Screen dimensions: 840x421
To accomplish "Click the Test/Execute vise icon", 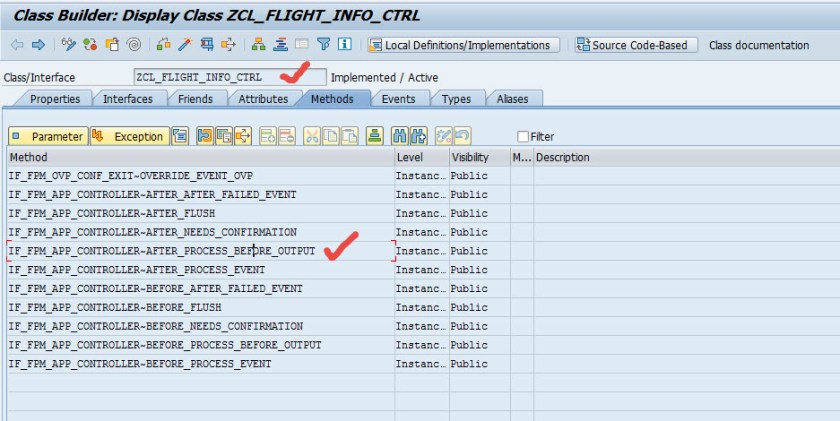I will (207, 45).
